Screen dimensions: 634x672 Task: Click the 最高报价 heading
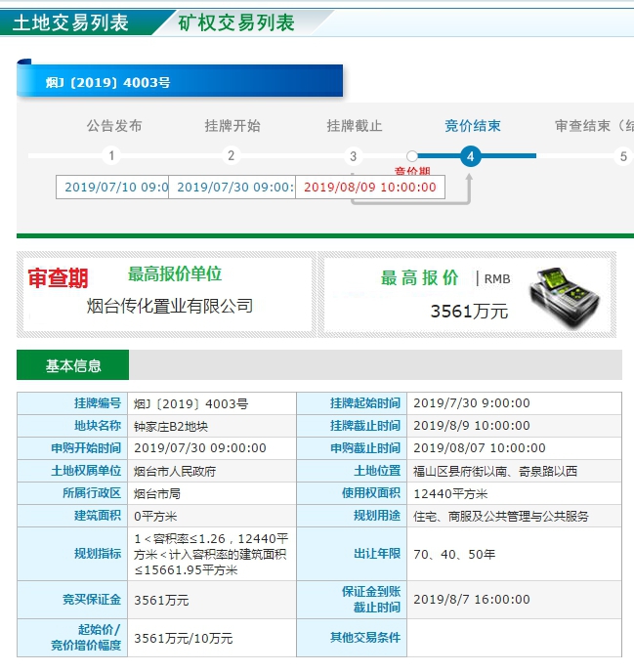pos(420,277)
